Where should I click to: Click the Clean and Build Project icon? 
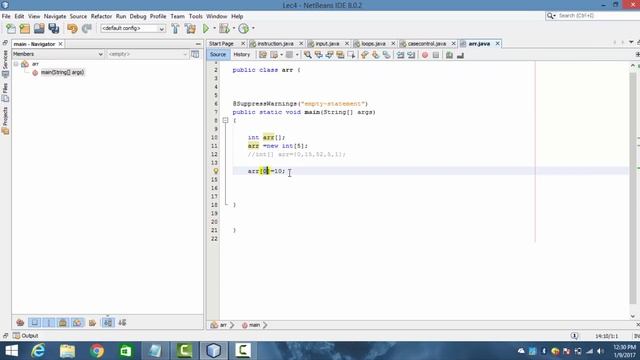pyautogui.click(x=190, y=29)
